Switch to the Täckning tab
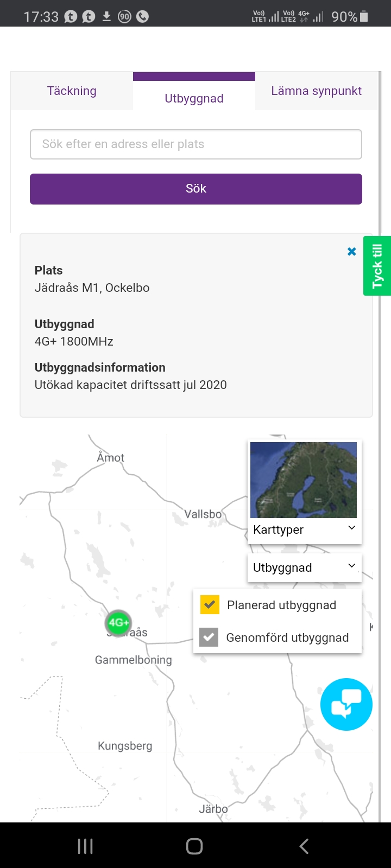391x868 pixels. 72,91
